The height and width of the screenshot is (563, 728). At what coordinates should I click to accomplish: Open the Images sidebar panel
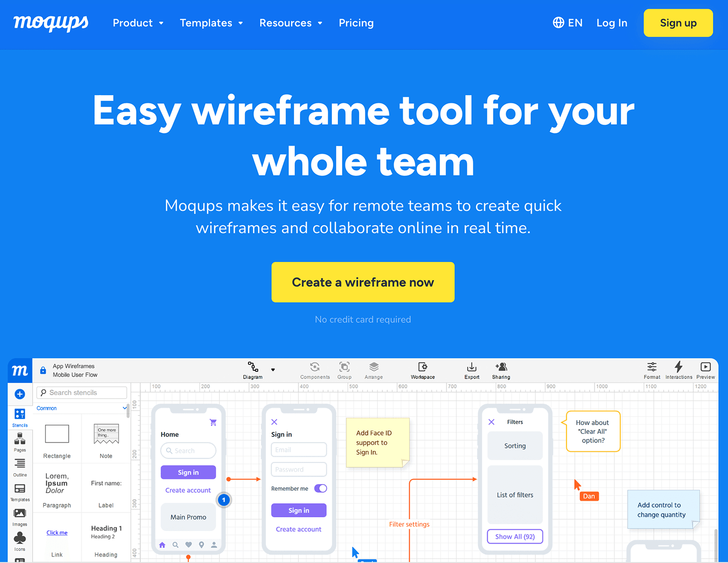click(x=20, y=516)
